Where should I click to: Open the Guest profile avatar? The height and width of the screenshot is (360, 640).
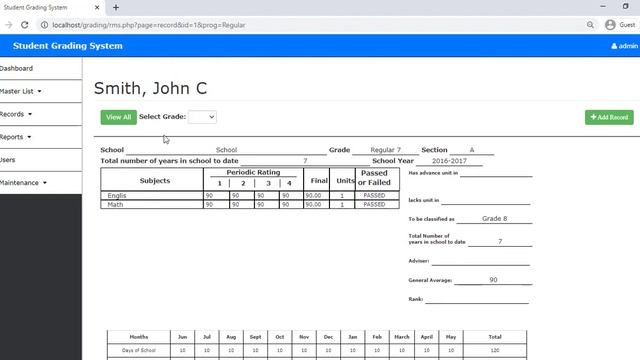coord(610,25)
